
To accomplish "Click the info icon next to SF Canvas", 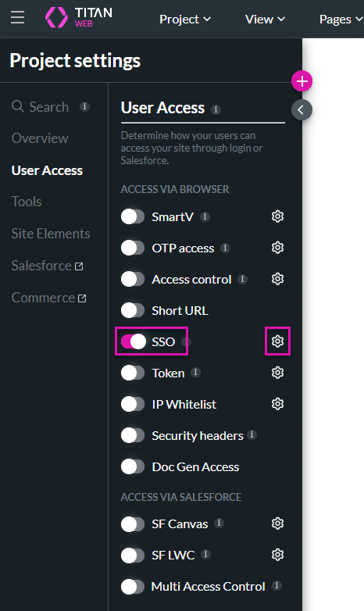I will [x=219, y=523].
